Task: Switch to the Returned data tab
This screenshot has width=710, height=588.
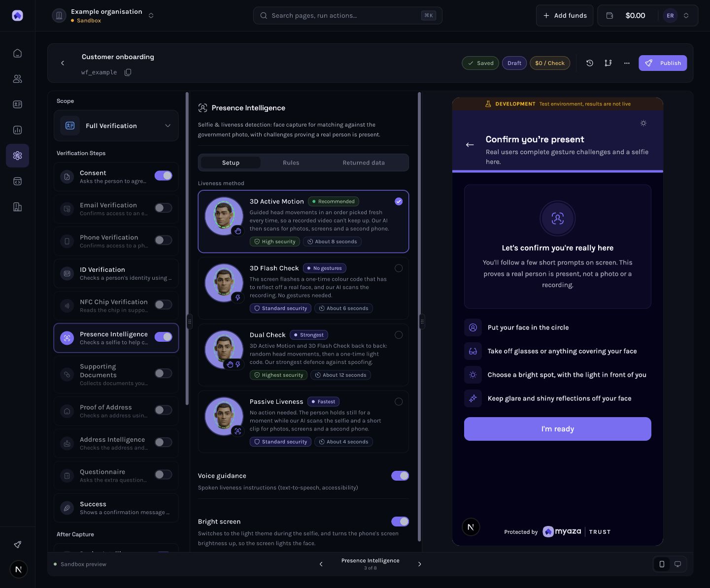Action: (364, 163)
